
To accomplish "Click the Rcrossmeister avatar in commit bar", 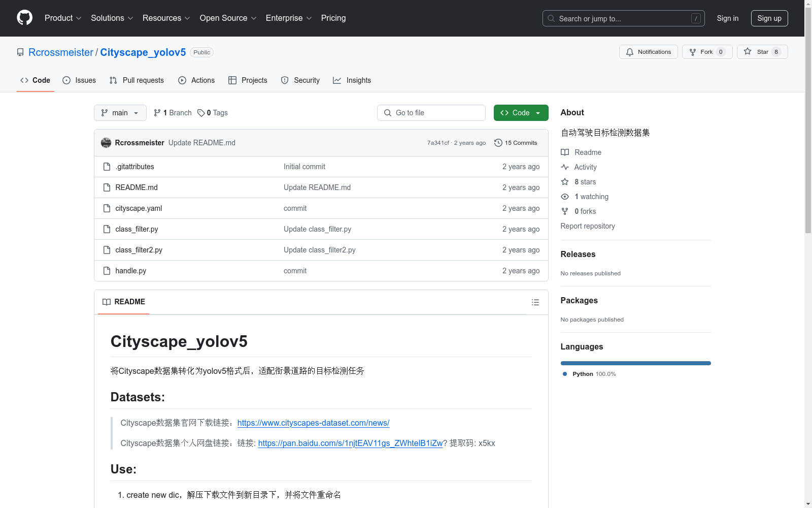I will coord(106,143).
